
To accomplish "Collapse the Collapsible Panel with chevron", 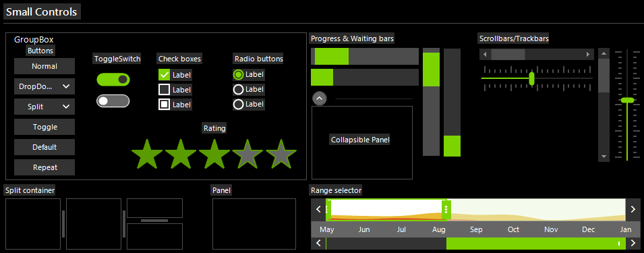I will click(320, 99).
